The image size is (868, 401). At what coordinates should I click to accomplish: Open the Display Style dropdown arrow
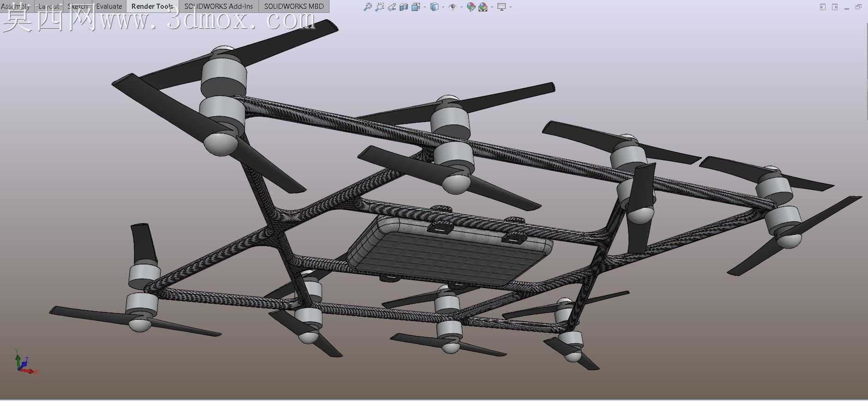coord(443,7)
